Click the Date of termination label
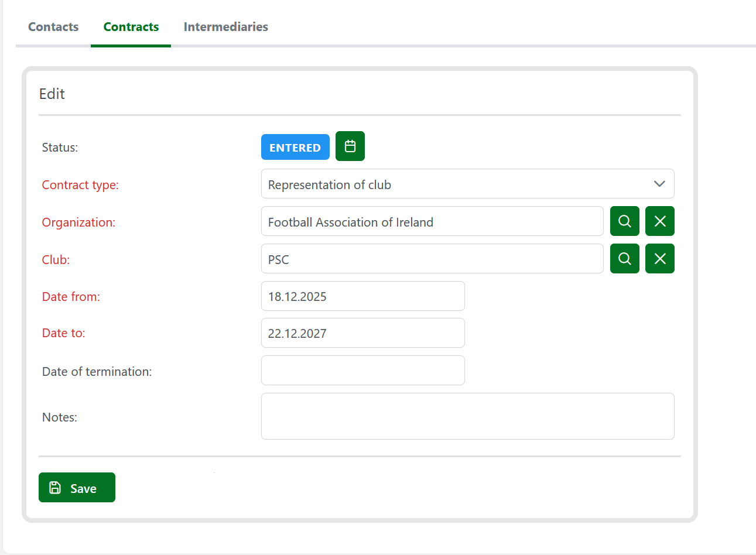The width and height of the screenshot is (756, 555). click(x=97, y=372)
